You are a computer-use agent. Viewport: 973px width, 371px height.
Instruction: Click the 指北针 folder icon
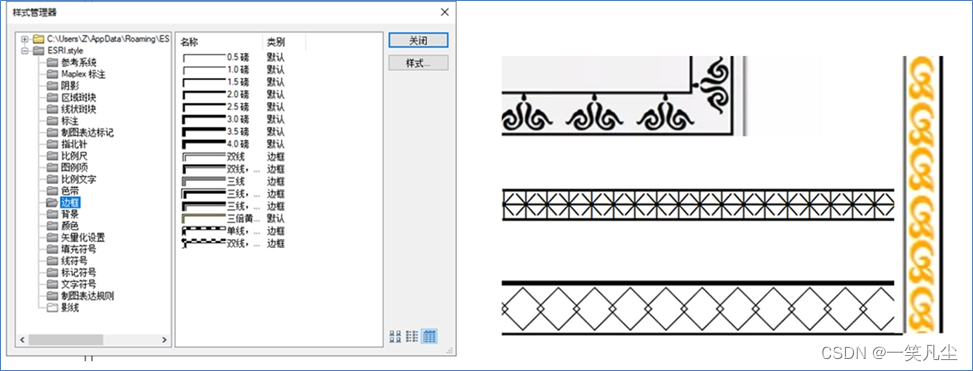click(52, 144)
